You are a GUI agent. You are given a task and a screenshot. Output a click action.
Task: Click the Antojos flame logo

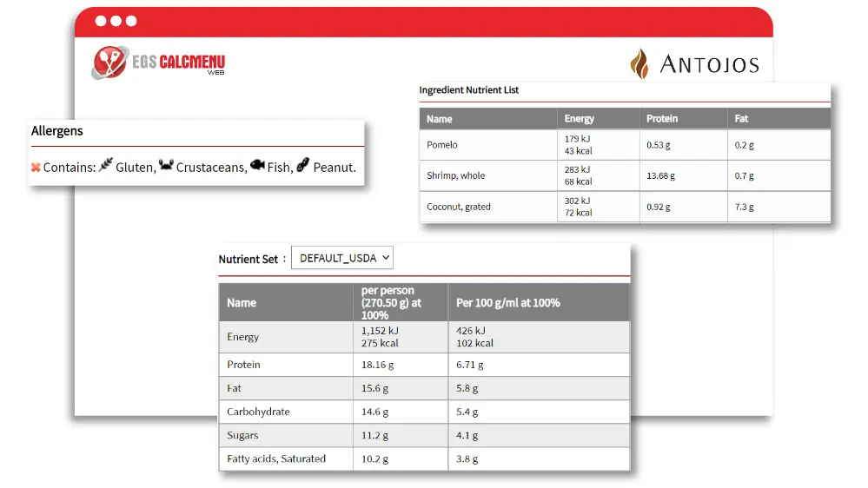coord(639,63)
